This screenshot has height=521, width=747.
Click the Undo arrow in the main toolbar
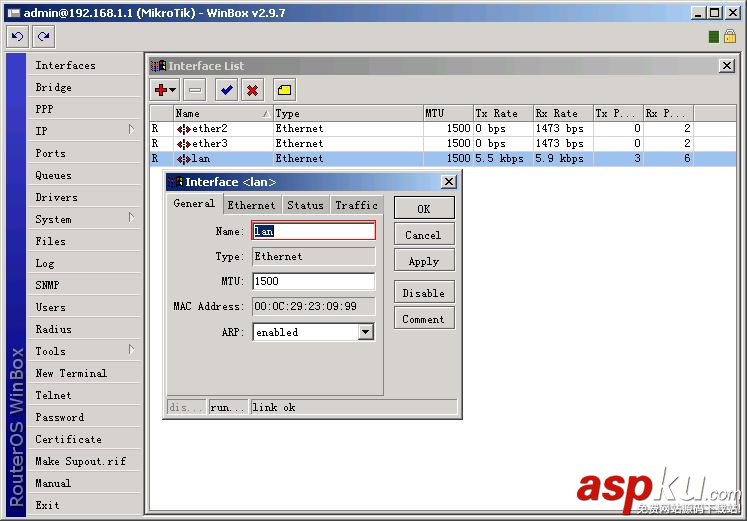pos(18,37)
